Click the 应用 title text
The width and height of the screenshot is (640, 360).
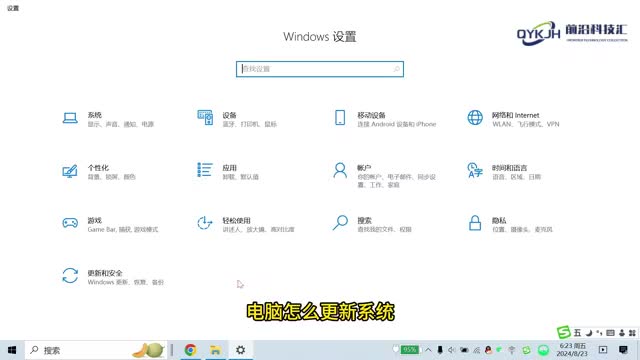(x=229, y=168)
